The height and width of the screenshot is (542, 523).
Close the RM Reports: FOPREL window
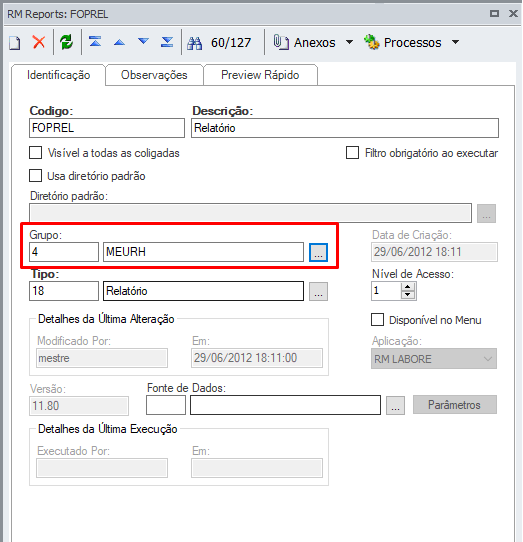click(x=513, y=13)
